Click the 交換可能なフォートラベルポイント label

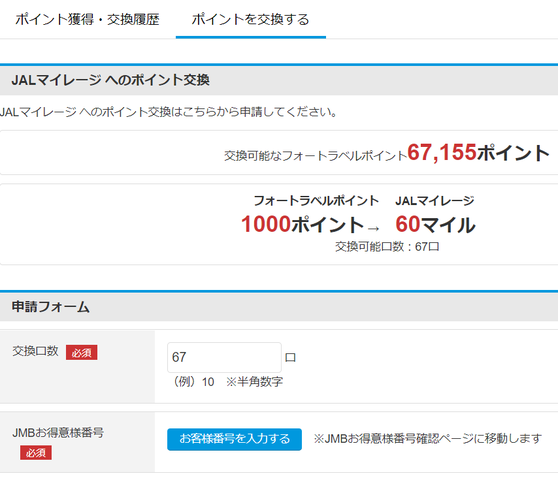(x=315, y=155)
